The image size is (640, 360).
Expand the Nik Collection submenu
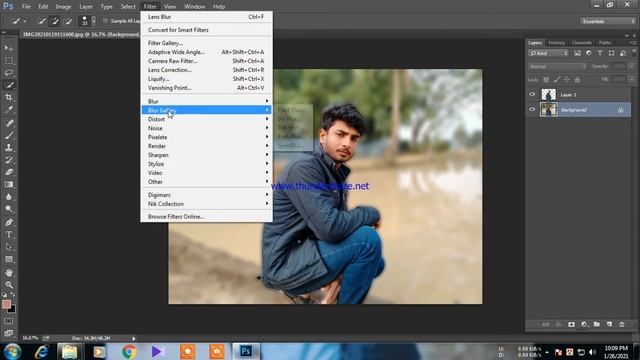pos(207,204)
